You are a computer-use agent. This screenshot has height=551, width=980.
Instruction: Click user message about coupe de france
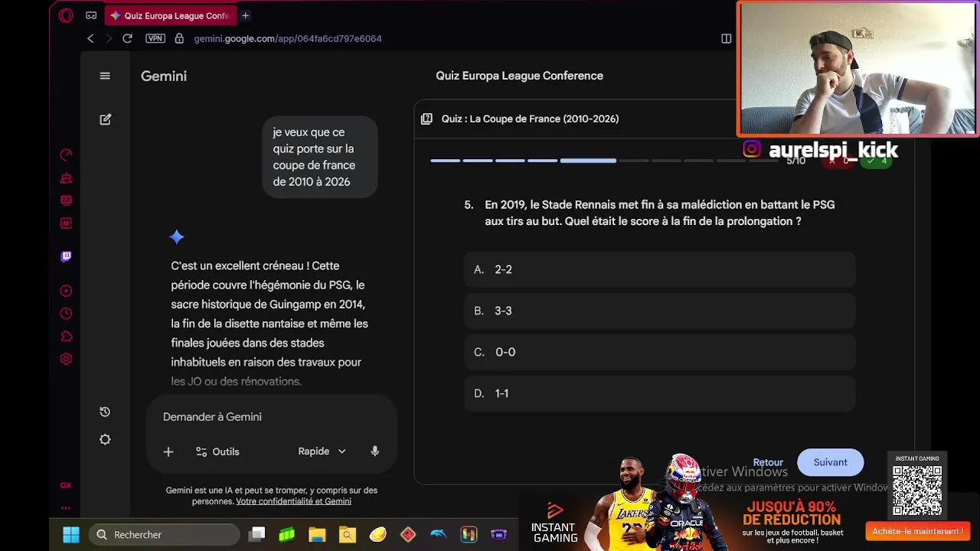point(320,157)
